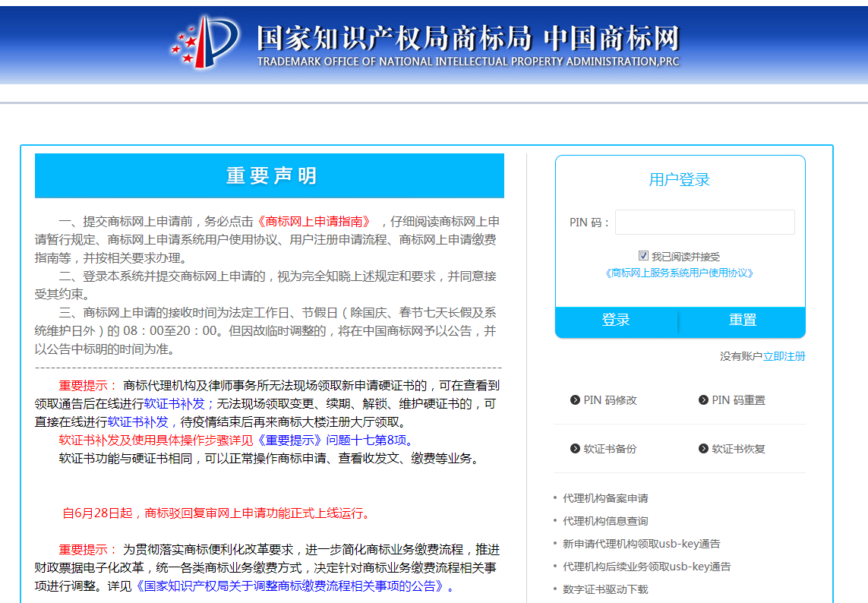
Task: Open the PIN 码修改 link
Action: click(x=610, y=399)
